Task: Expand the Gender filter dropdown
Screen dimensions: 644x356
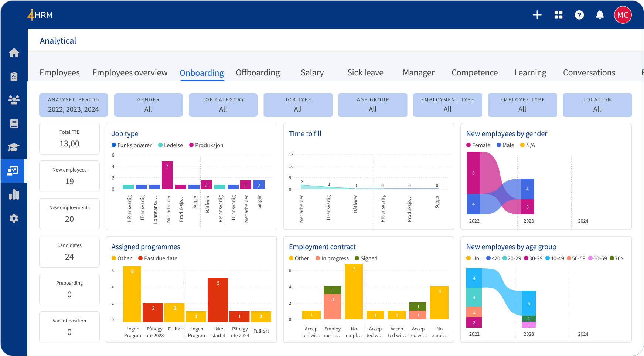Action: click(x=148, y=105)
